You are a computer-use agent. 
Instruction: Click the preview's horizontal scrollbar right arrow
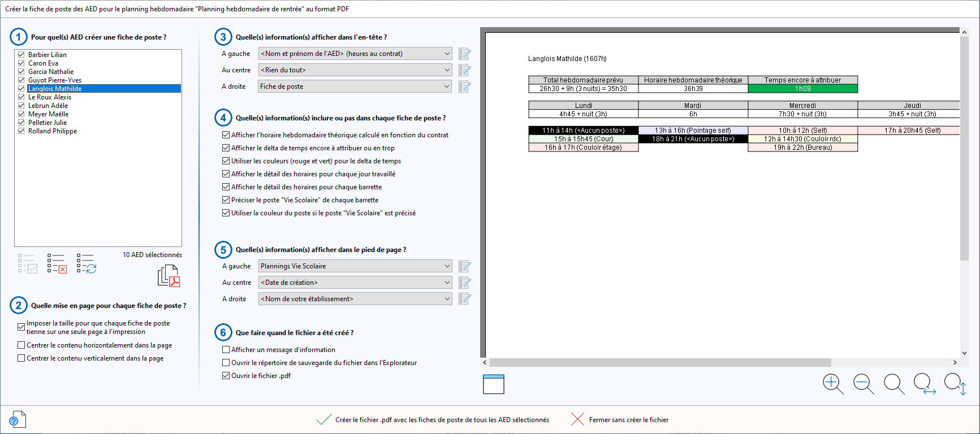pos(955,362)
